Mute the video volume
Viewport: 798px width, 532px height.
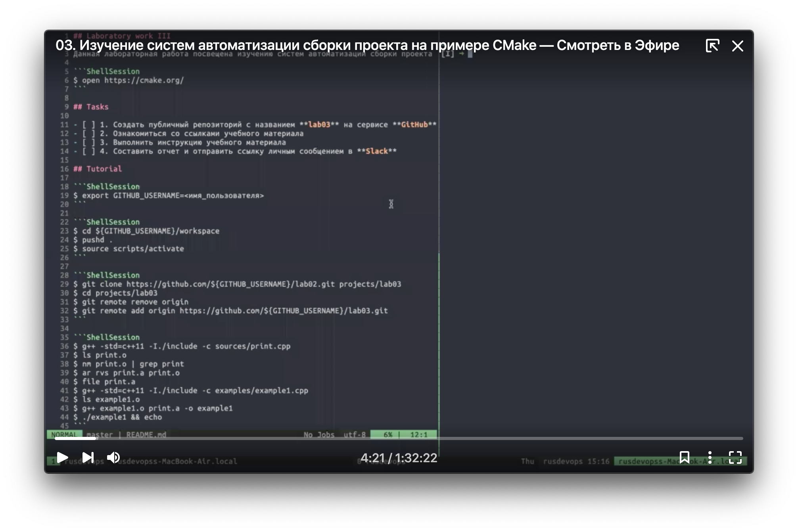113,457
